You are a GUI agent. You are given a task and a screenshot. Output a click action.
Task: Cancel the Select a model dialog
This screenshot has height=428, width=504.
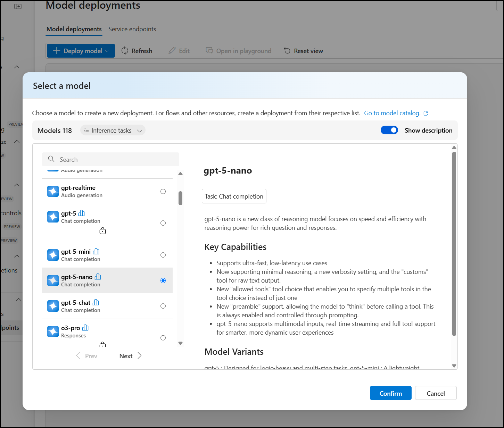436,393
